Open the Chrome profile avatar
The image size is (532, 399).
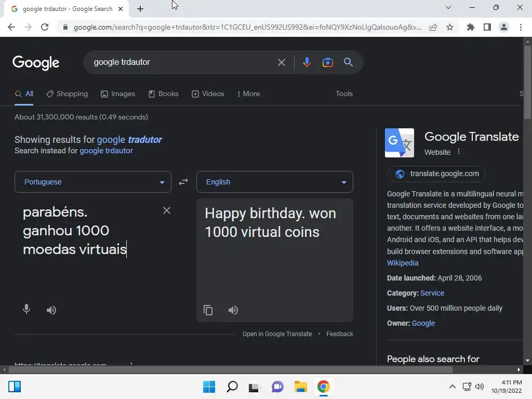coord(504,27)
